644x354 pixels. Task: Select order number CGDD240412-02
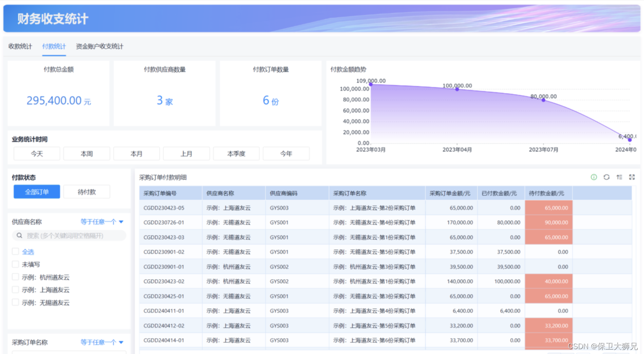tap(164, 326)
